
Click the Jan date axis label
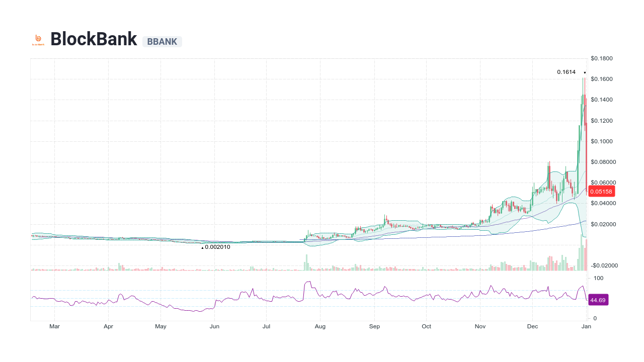coord(586,326)
